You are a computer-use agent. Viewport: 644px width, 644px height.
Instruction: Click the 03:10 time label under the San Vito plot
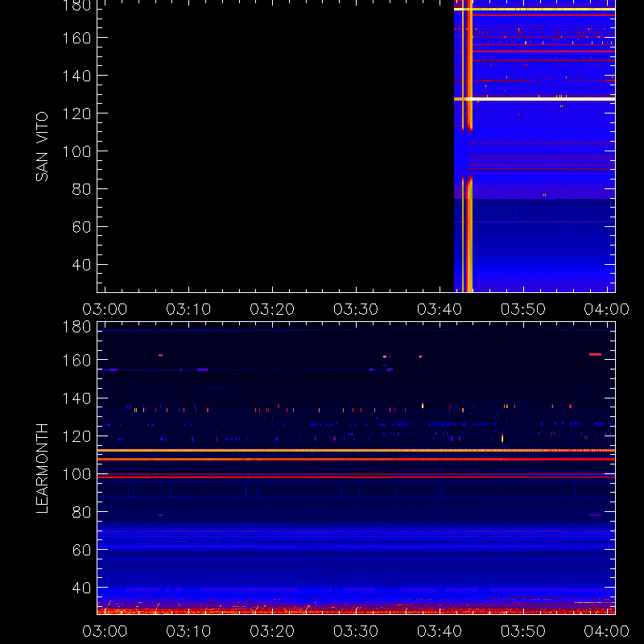(188, 309)
